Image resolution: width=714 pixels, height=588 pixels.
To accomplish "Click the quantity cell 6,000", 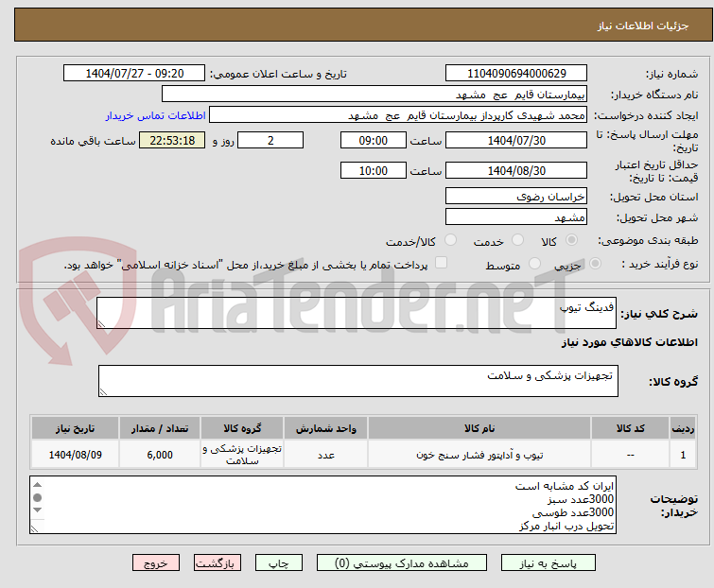I will (x=160, y=454).
